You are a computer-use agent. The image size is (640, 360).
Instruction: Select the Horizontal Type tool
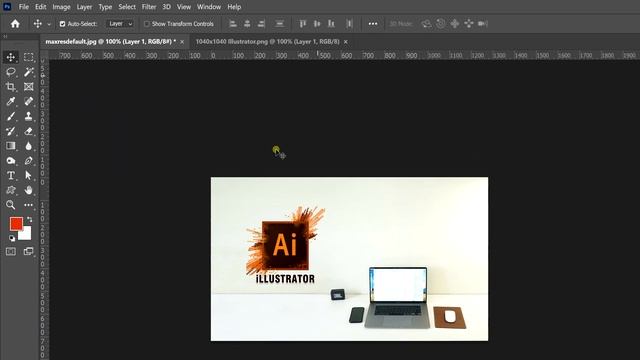(x=11, y=176)
